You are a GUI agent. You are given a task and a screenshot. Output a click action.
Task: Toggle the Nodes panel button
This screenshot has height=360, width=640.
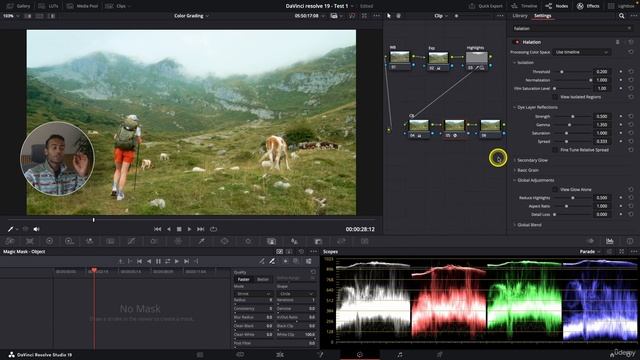coord(556,6)
